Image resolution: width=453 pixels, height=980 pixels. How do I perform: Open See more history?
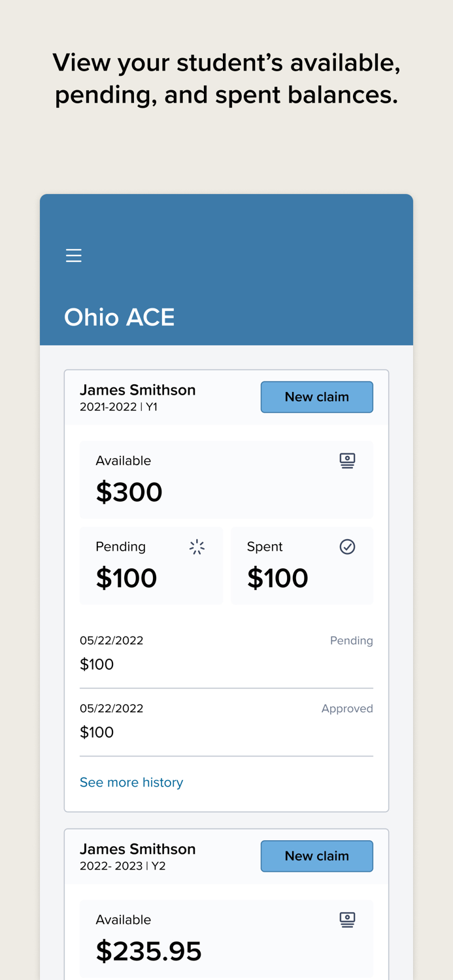131,782
